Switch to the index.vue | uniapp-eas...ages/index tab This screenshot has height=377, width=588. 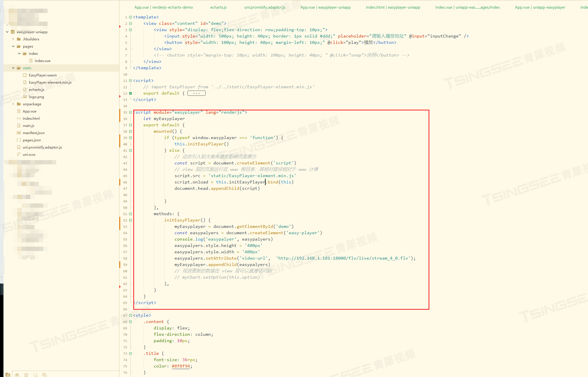[467, 7]
